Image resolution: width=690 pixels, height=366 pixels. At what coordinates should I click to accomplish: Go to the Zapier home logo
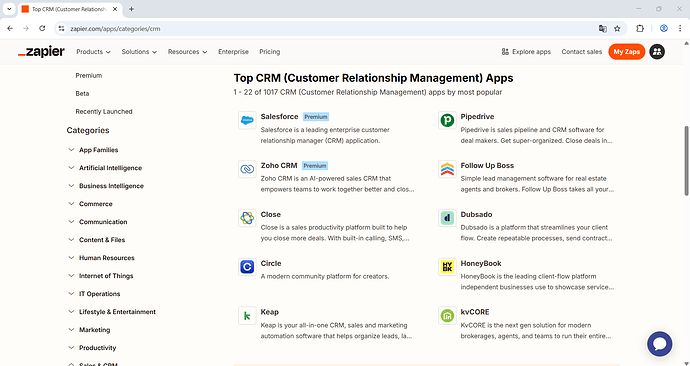click(41, 52)
